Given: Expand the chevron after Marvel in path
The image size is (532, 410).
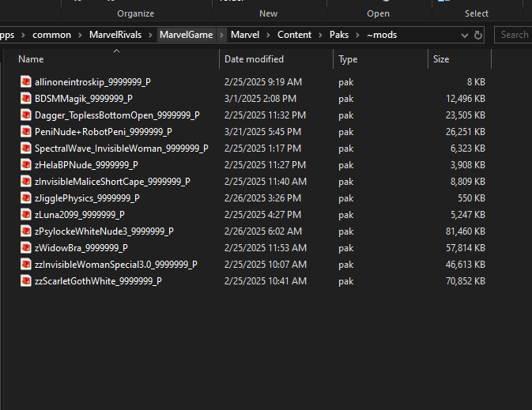Looking at the screenshot, I should (268, 35).
